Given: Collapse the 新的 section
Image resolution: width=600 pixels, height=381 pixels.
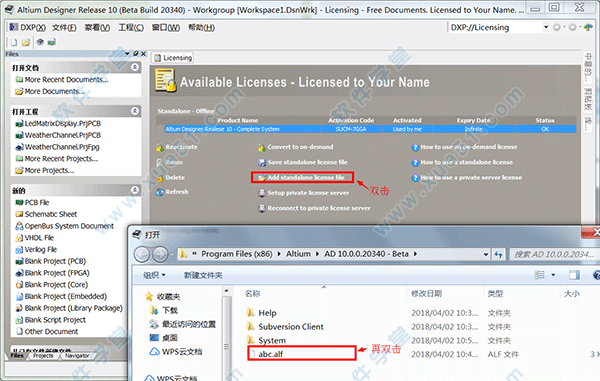Looking at the screenshot, I should point(135,190).
